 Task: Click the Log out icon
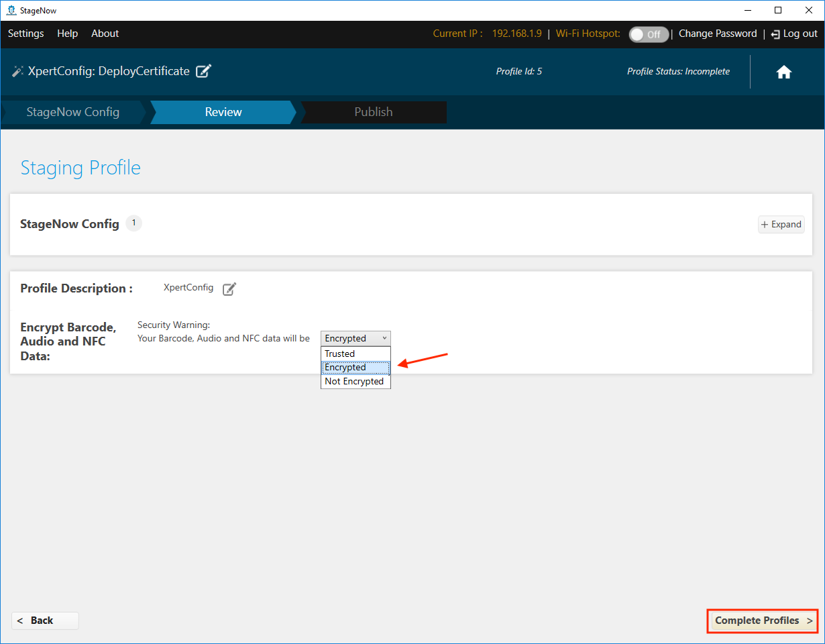(775, 34)
